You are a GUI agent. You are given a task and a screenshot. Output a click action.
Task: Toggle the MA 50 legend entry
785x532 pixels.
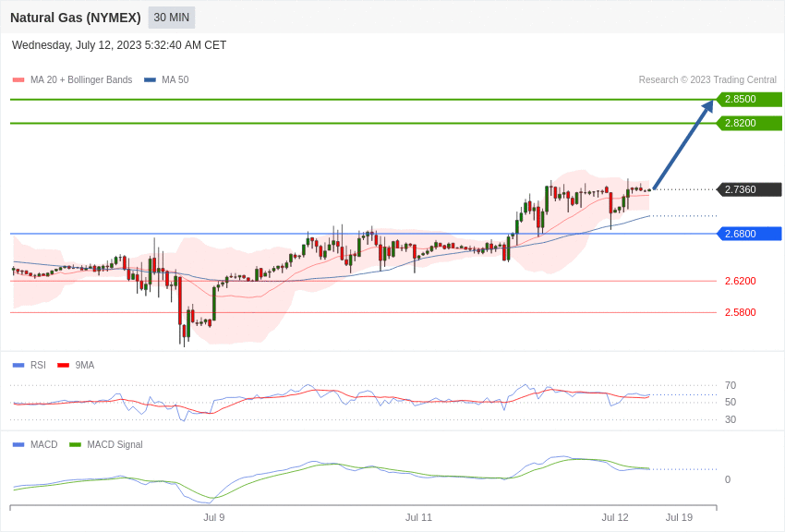click(x=166, y=79)
